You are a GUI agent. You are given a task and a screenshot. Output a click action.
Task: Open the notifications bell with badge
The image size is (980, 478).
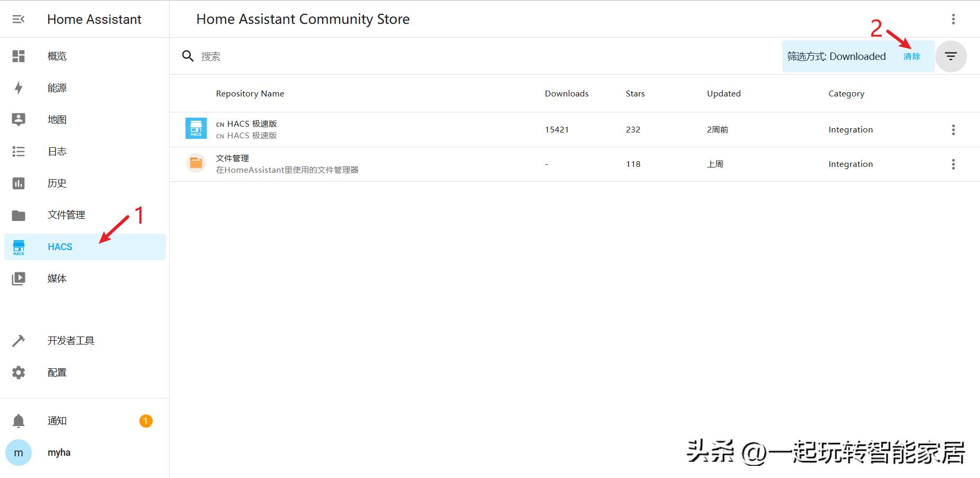pyautogui.click(x=19, y=420)
